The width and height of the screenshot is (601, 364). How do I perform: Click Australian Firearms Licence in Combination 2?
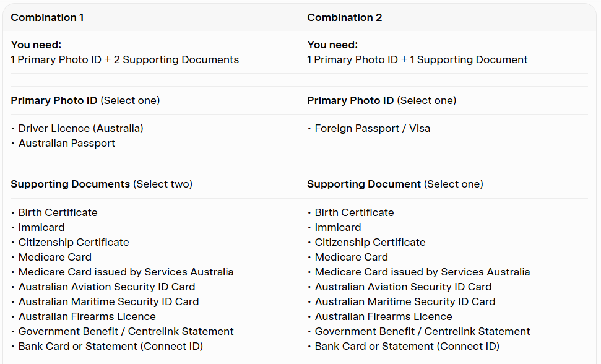[383, 317]
